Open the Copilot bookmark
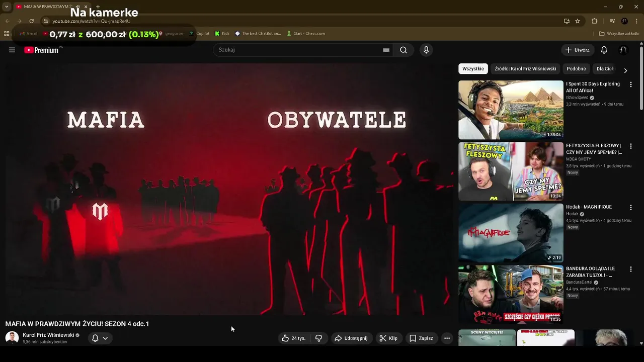This screenshot has width=644, height=362. [199, 34]
